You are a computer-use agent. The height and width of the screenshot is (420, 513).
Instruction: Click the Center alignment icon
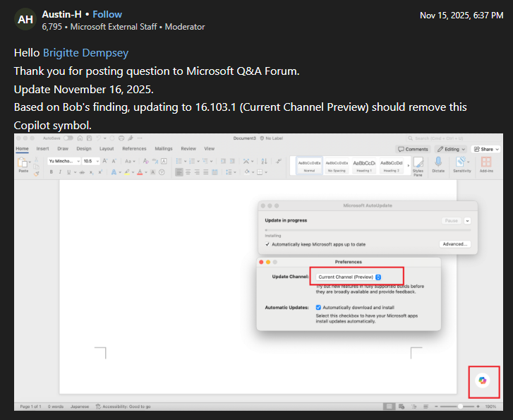click(x=188, y=172)
